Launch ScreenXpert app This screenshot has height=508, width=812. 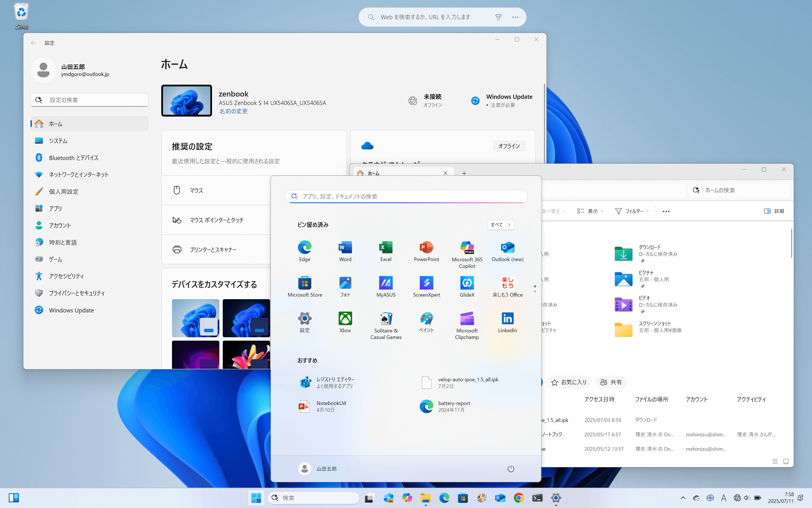tap(427, 286)
